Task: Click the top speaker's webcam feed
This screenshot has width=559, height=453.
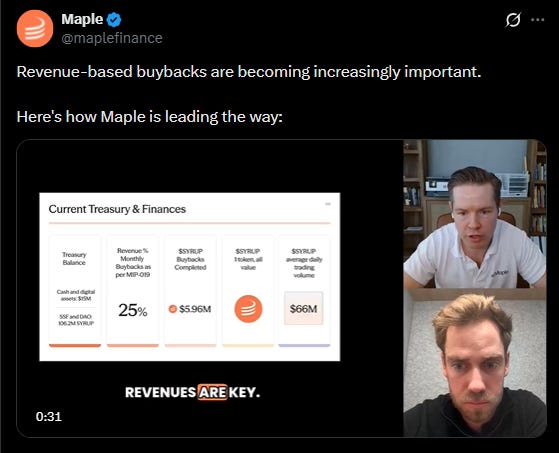Action: pyautogui.click(x=475, y=214)
